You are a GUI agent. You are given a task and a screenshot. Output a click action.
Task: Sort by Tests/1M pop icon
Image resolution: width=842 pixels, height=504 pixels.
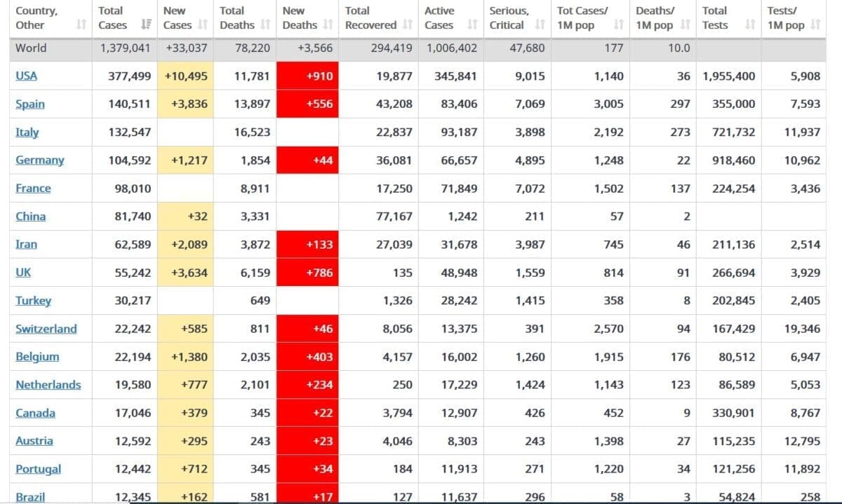[x=815, y=25]
